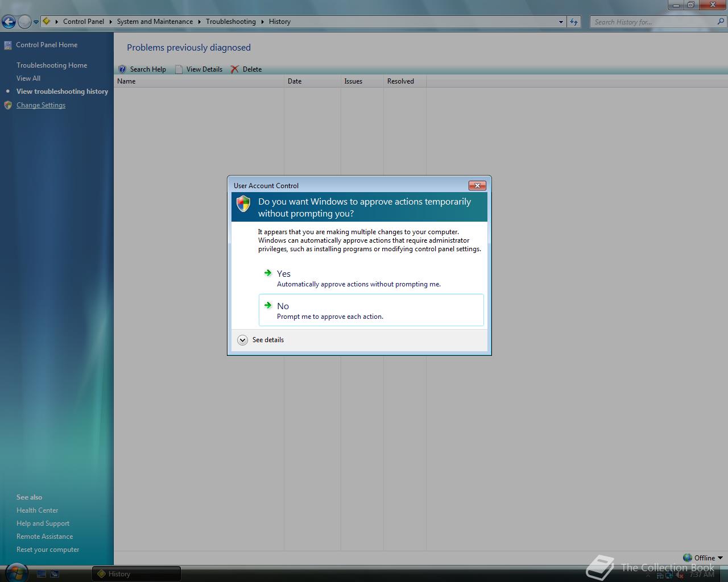Select History in the breadcrumb
This screenshot has width=728, height=582.
point(280,22)
